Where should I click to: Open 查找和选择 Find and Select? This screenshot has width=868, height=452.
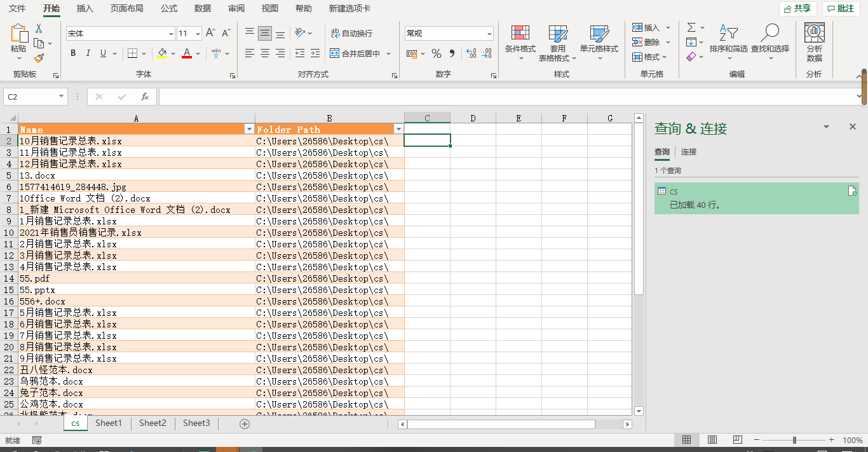770,43
